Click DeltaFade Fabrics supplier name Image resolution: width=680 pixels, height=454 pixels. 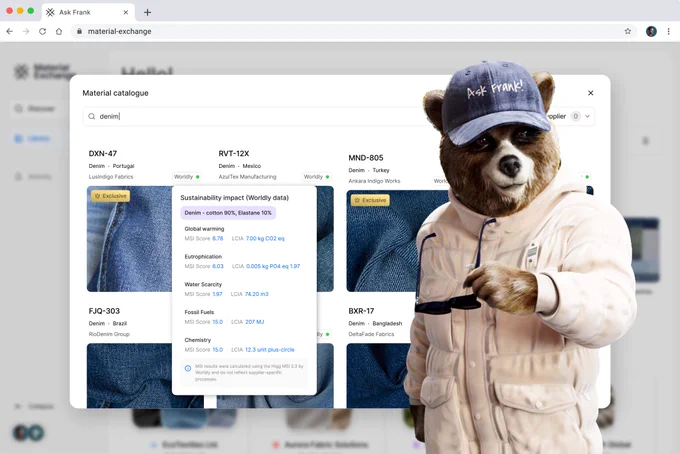tap(371, 334)
